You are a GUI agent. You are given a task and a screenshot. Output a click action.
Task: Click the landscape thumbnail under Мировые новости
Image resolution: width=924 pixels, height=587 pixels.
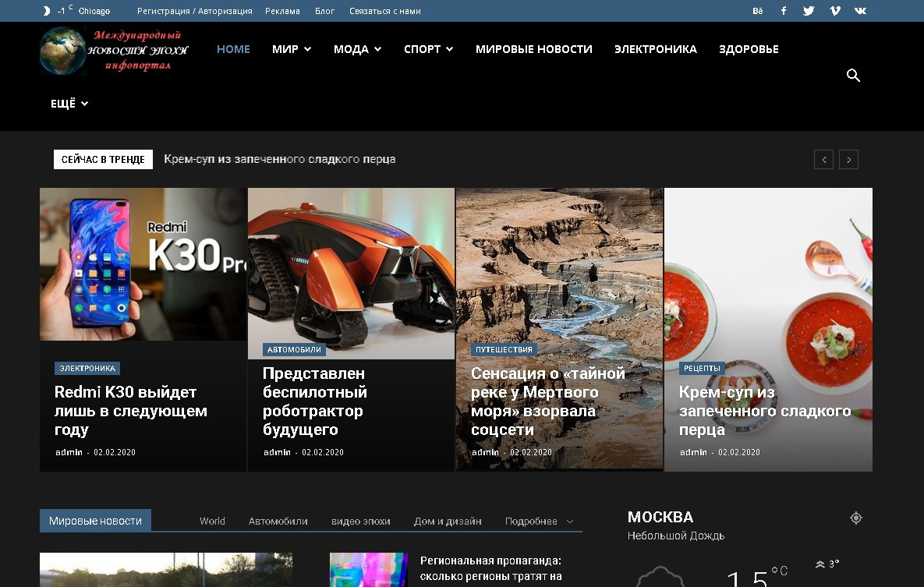(x=165, y=570)
